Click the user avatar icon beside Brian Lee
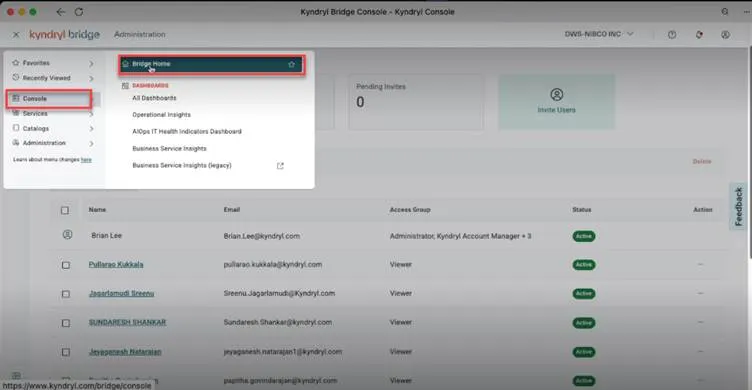The height and width of the screenshot is (390, 752). [68, 235]
